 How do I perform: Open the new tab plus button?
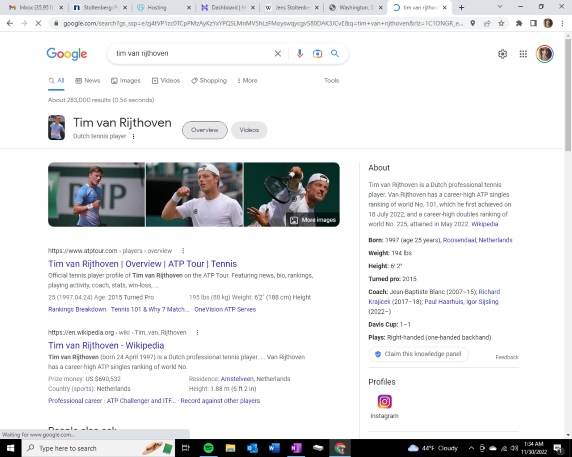[461, 7]
